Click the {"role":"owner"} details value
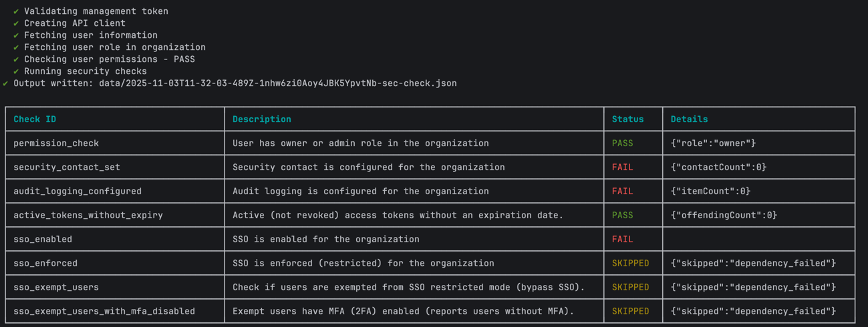Viewport: 868px width, 327px height. coord(714,143)
